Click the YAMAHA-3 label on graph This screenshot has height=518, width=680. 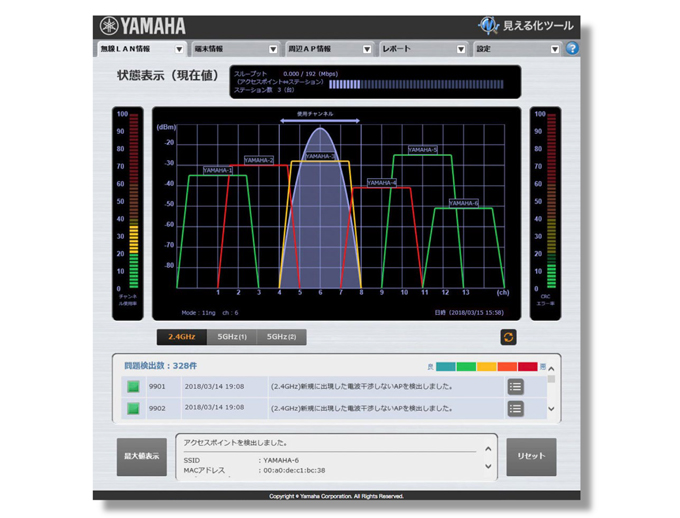[320, 156]
